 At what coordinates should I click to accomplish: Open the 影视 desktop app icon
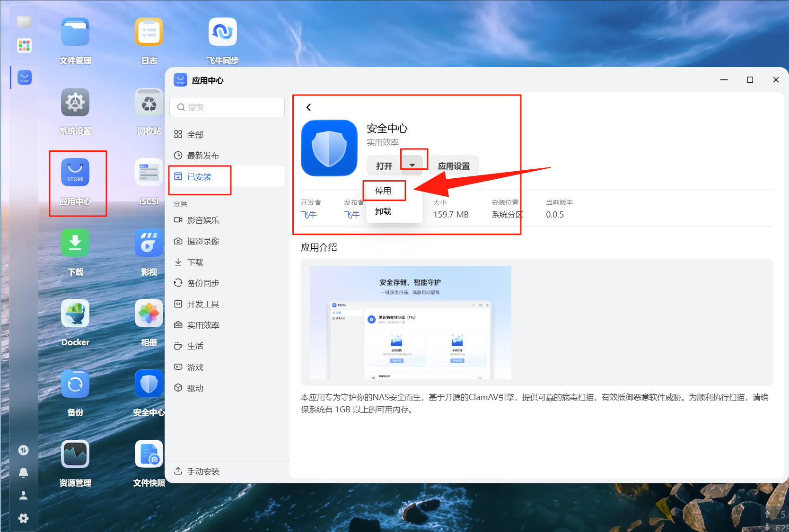[149, 243]
